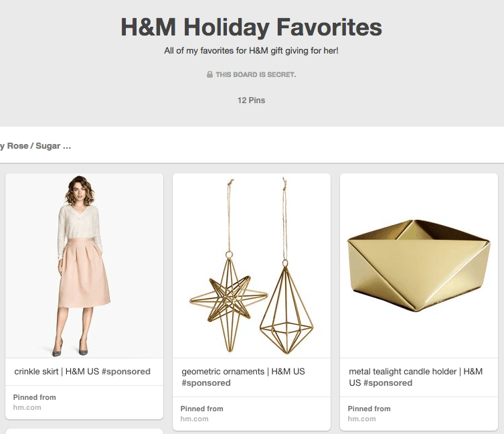Open hm.com source under crinkle skirt
Screen dimensions: 504x434
[27, 408]
